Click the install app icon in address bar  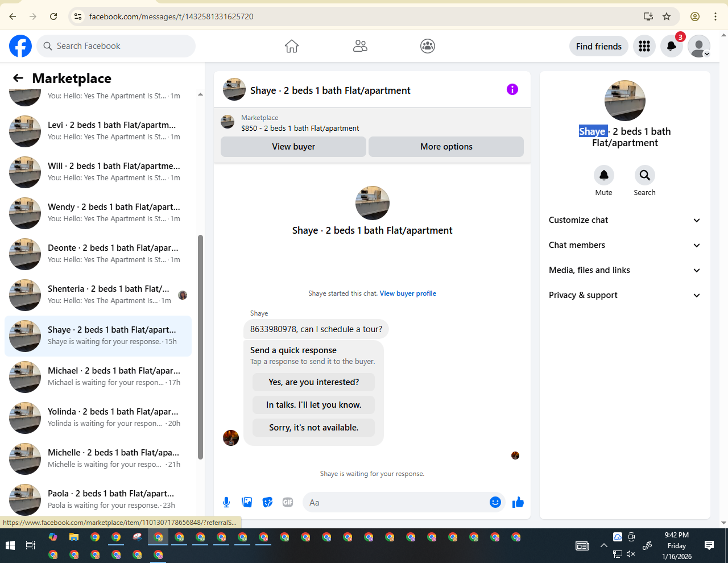648,16
